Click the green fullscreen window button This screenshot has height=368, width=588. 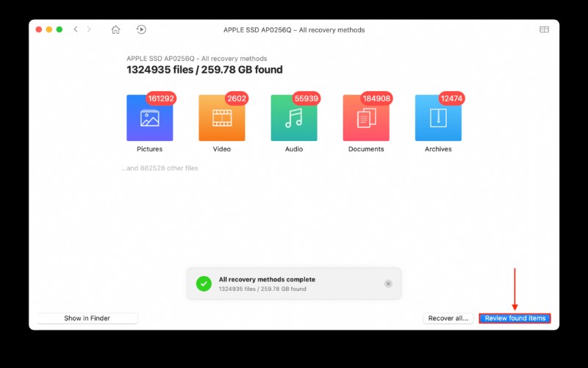point(60,29)
